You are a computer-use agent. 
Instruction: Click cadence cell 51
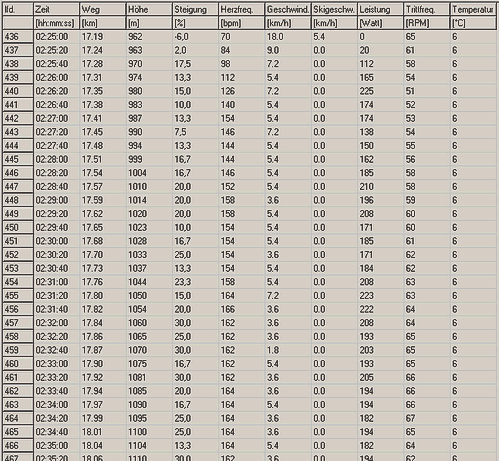[427, 91]
